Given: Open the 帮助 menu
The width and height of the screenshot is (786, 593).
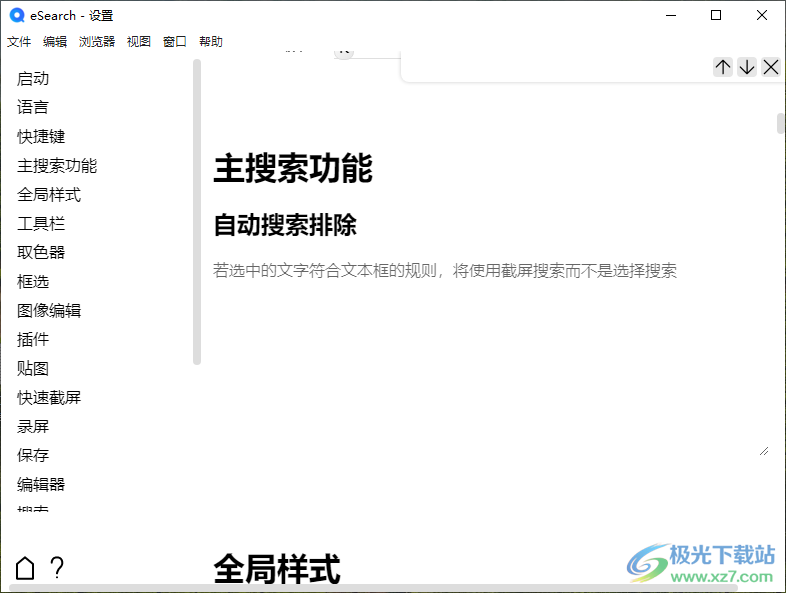Looking at the screenshot, I should [x=211, y=42].
